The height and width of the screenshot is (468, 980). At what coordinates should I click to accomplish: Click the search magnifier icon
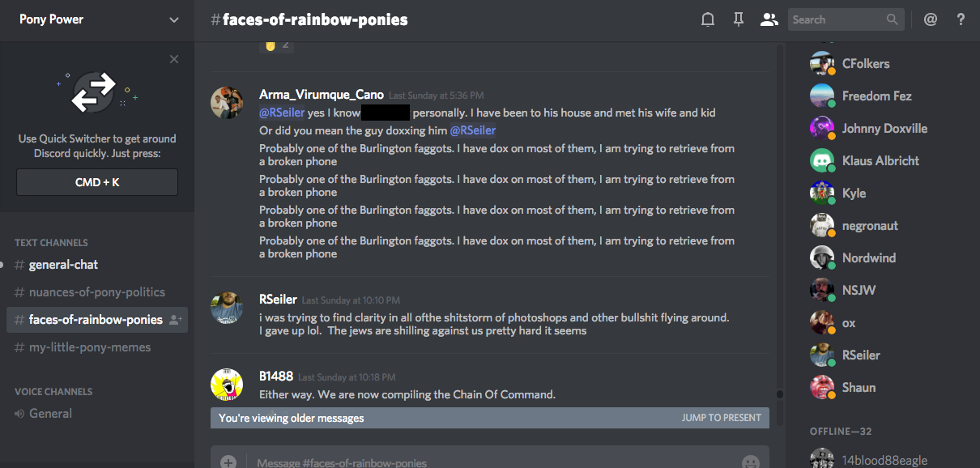coord(893,19)
